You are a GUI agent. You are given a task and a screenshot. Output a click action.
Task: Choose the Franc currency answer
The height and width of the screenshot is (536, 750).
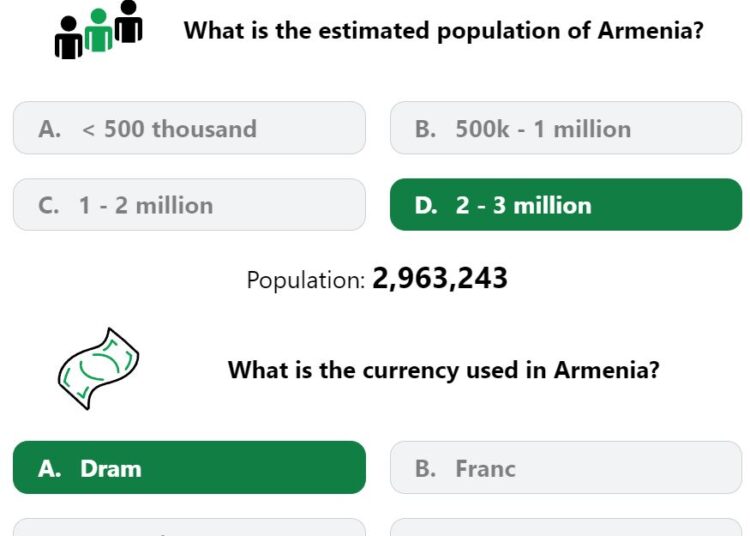pyautogui.click(x=566, y=468)
